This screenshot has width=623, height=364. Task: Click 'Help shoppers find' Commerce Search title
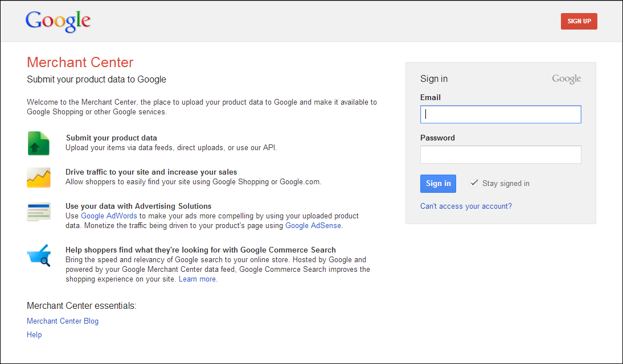point(200,250)
